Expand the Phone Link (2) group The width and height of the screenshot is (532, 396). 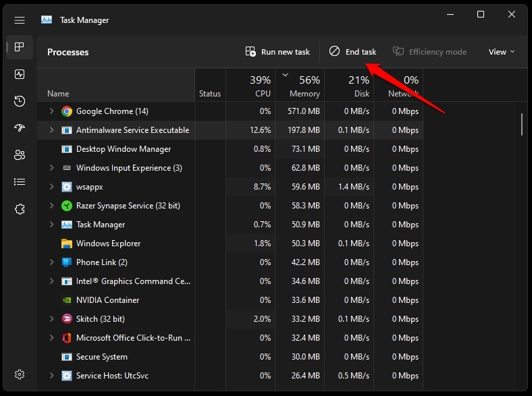coord(51,262)
